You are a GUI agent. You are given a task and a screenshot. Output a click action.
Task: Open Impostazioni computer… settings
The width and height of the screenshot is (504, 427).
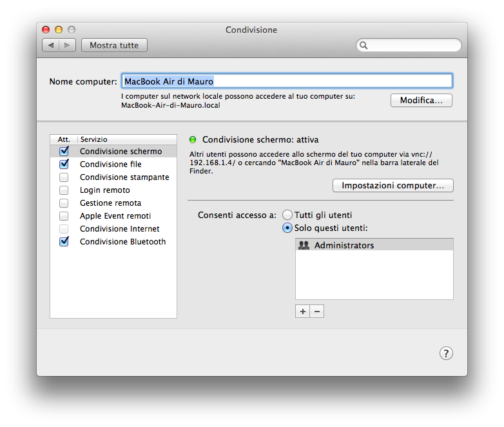click(x=393, y=186)
